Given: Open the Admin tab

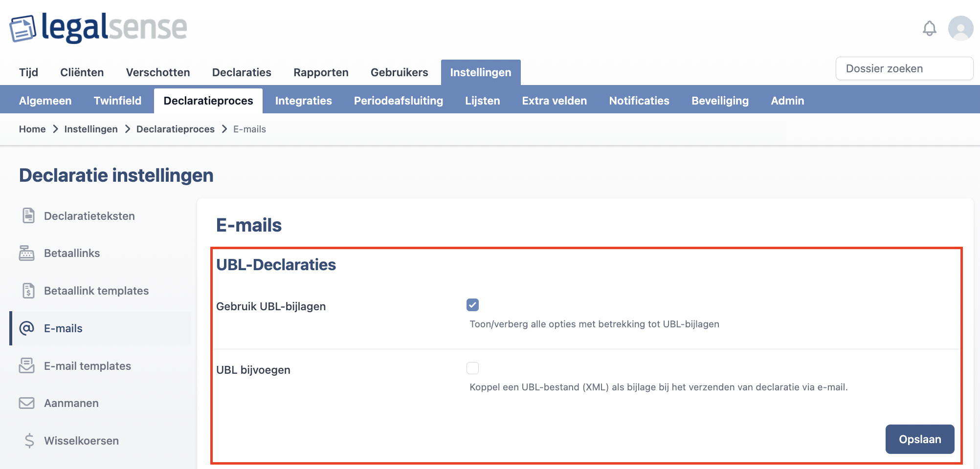Looking at the screenshot, I should pos(787,101).
